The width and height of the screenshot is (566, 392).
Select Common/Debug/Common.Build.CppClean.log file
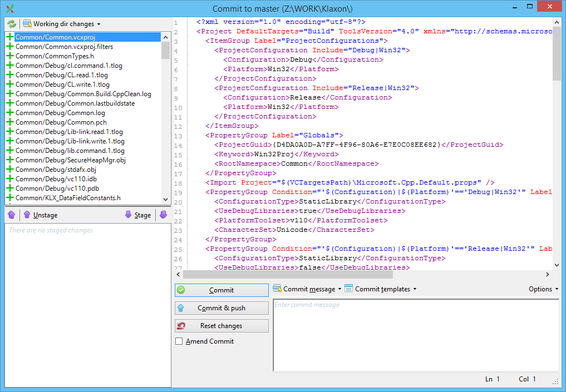(83, 94)
